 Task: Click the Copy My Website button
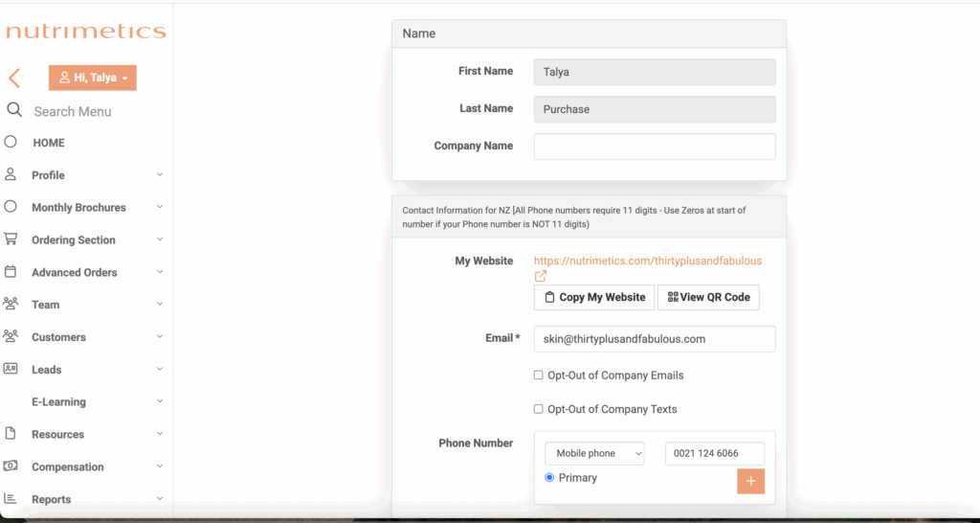pyautogui.click(x=593, y=297)
